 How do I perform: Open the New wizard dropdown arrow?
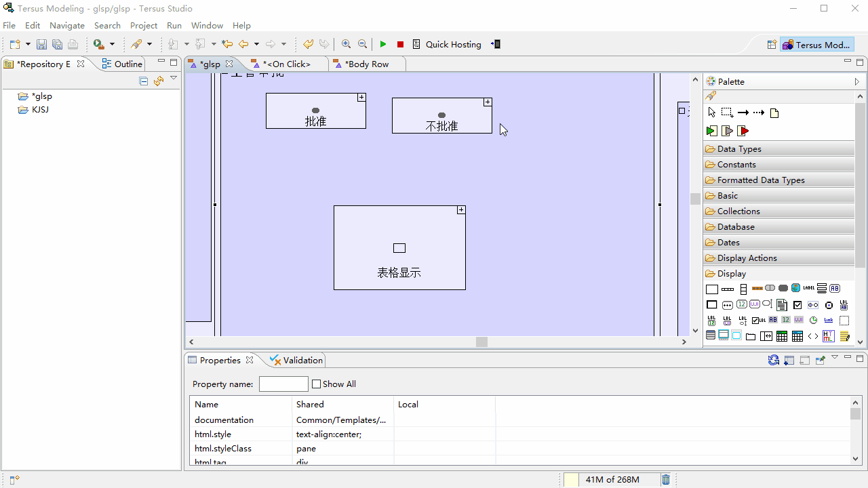pos(28,44)
